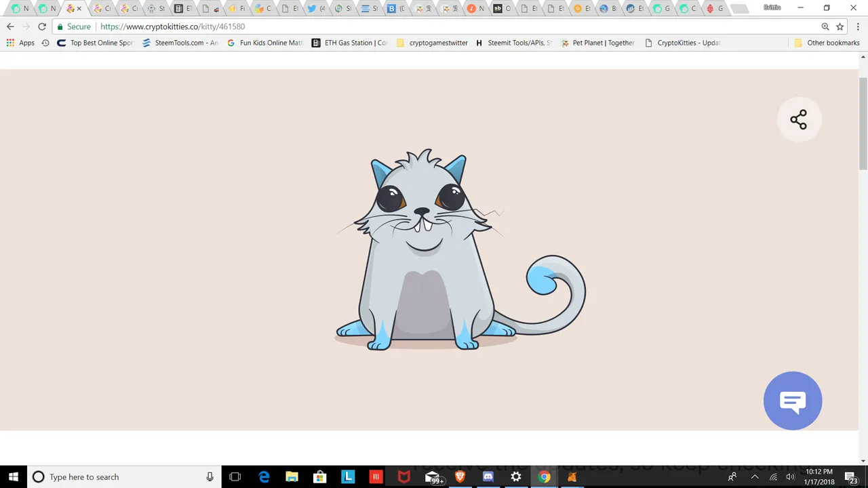Click the CryptoKitty cat image

(x=460, y=249)
